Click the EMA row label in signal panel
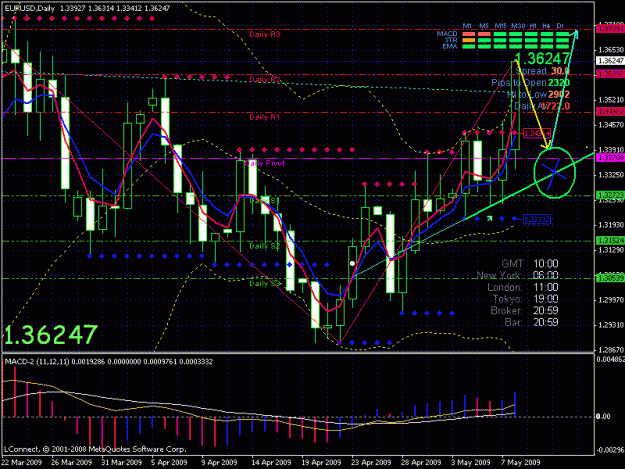The image size is (625, 469). (x=450, y=47)
